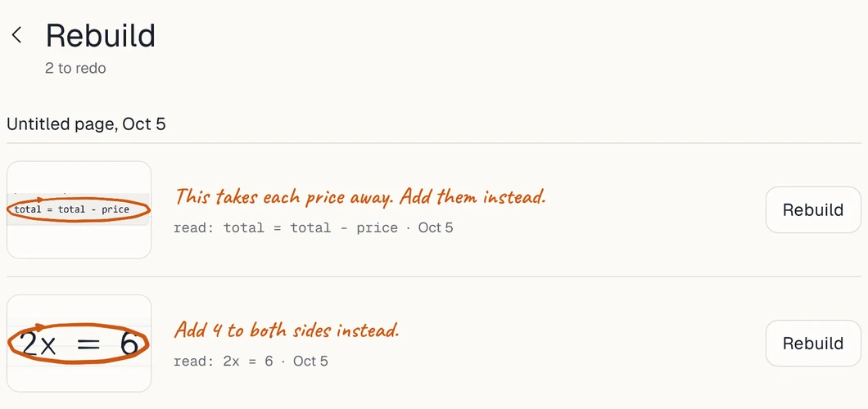
Task: Click the large Rebuild page title
Action: pos(100,35)
